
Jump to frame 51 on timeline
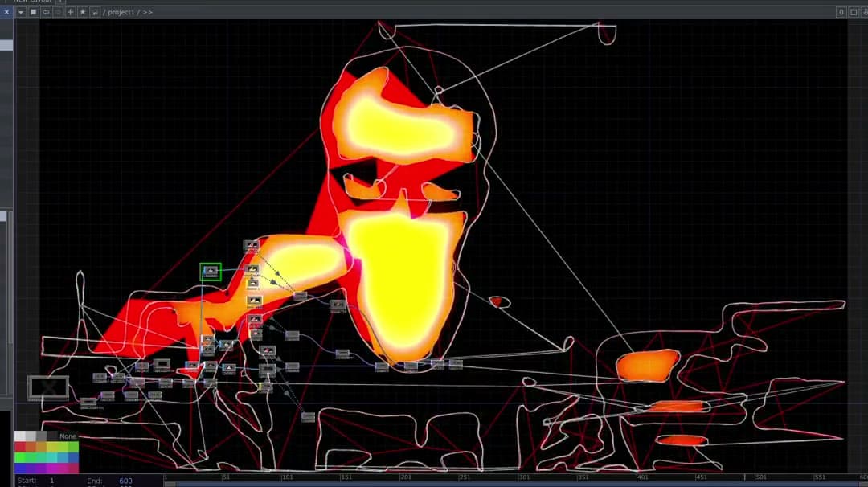[x=226, y=477]
